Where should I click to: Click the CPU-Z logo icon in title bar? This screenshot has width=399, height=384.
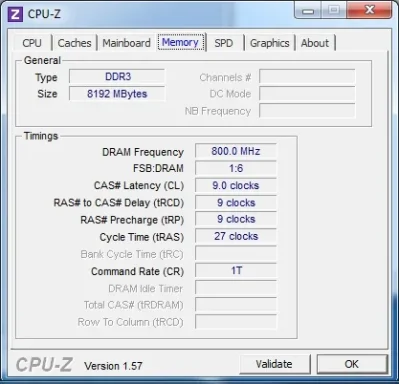click(15, 15)
